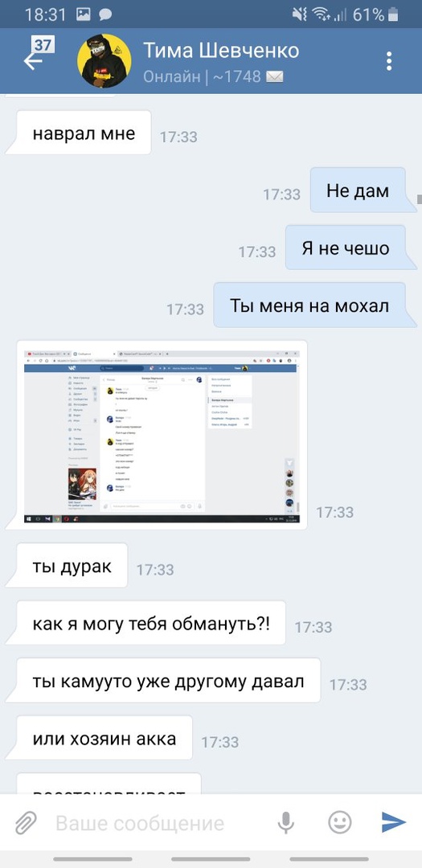
Task: Tap the 'наврал мне' message bubble
Action: [84, 133]
